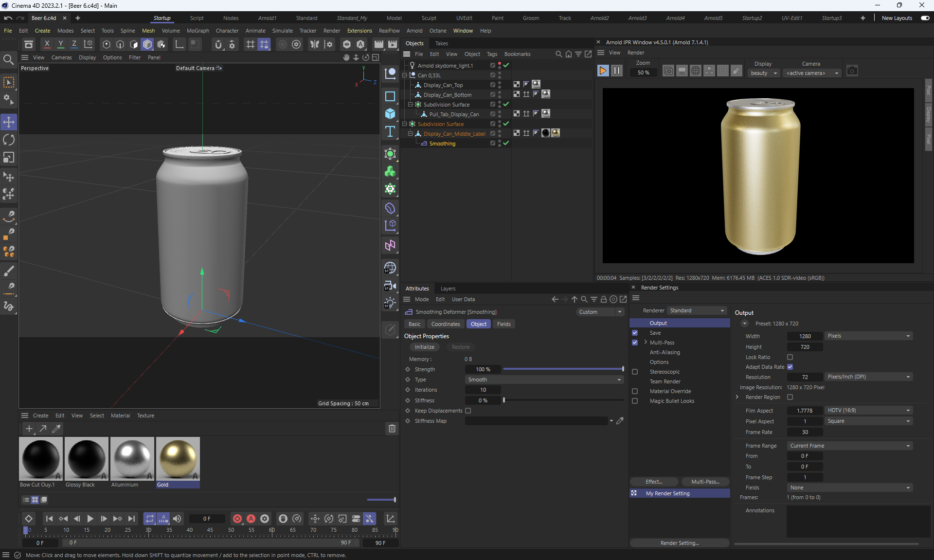Toggle the Lock Ratio checkbox

(x=790, y=357)
